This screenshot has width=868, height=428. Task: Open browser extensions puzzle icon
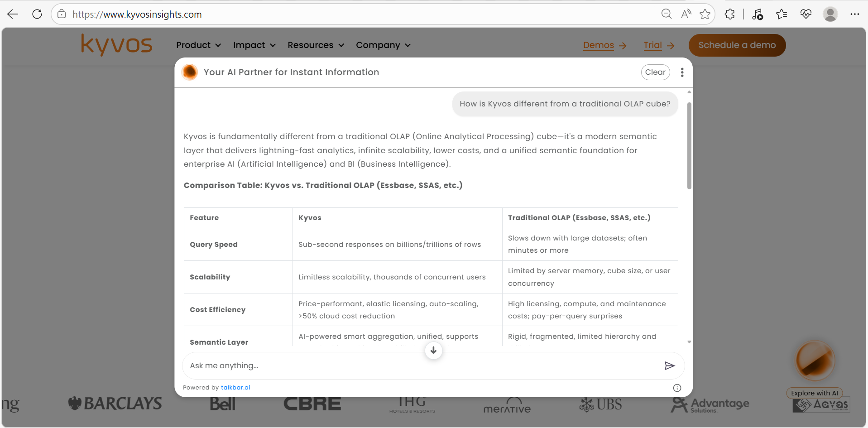[729, 14]
